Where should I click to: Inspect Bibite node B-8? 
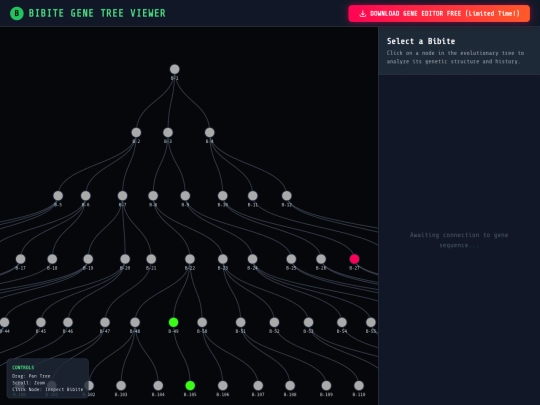click(x=153, y=196)
